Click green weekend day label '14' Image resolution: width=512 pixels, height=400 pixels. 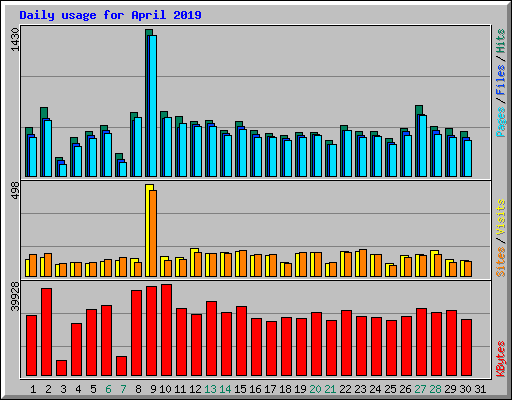pos(225,389)
